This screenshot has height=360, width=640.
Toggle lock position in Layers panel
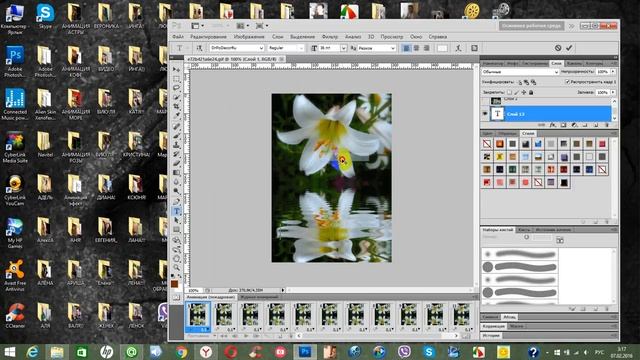(524, 93)
